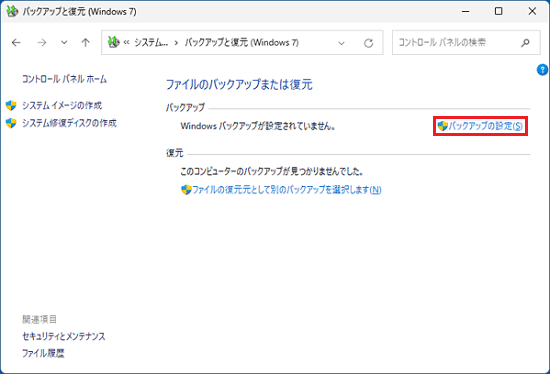The image size is (550, 374).
Task: Click the forward navigation arrow
Action: point(42,43)
